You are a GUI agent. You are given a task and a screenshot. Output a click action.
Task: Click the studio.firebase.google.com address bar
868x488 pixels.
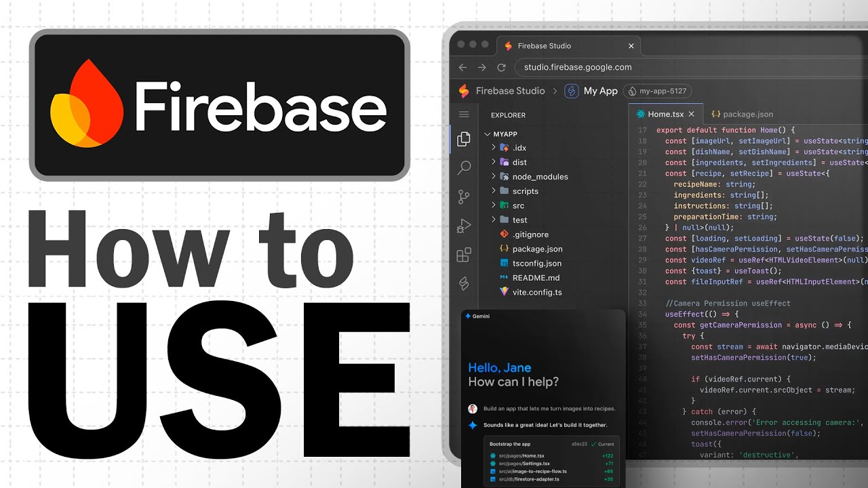click(578, 67)
